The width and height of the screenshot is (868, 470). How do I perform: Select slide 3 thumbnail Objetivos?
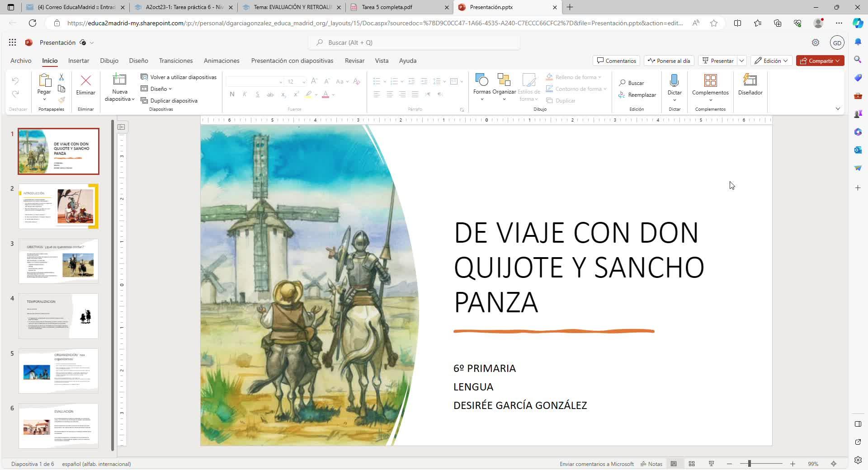point(58,261)
